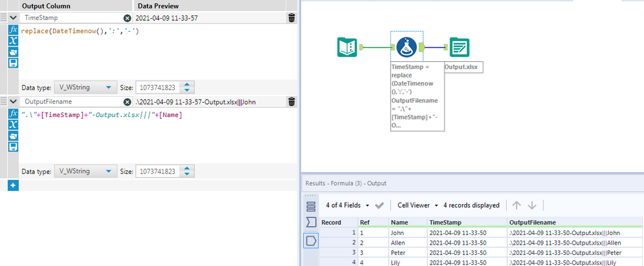Open the functions (fx) list for TimeStamp
Viewport: 644px width, 266px height.
click(13, 30)
